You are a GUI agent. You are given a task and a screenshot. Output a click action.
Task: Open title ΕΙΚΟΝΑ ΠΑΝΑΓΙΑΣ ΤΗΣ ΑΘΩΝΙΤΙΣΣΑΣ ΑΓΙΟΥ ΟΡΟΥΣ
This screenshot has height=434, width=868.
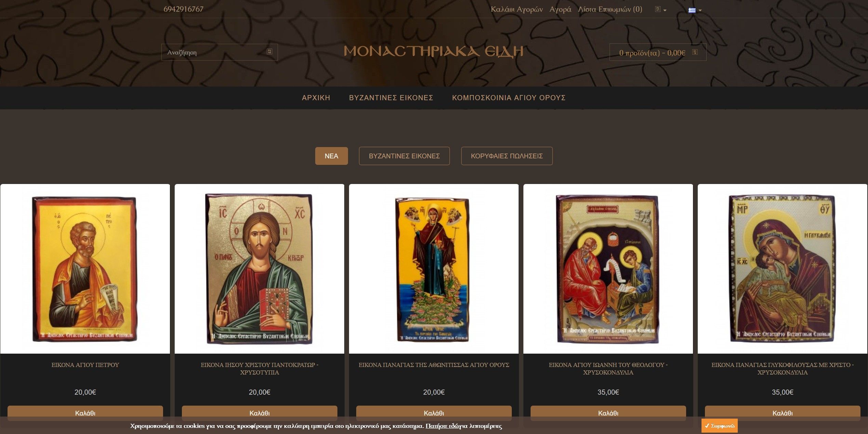(x=434, y=365)
